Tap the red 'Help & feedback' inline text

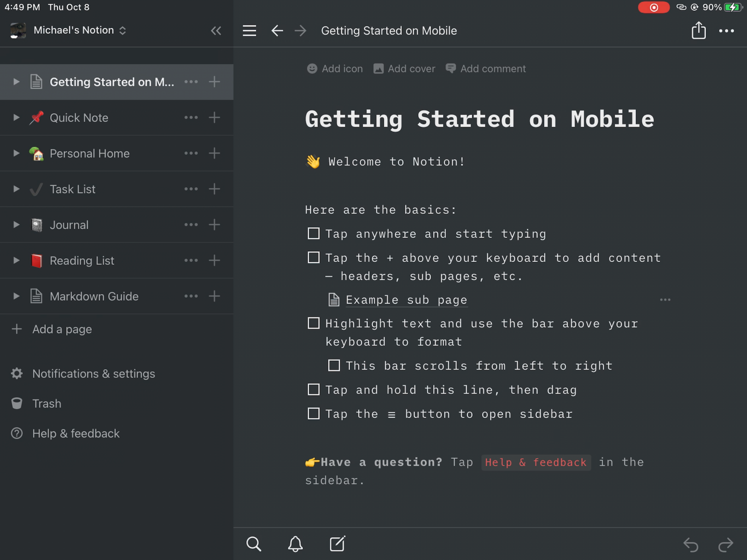(536, 462)
